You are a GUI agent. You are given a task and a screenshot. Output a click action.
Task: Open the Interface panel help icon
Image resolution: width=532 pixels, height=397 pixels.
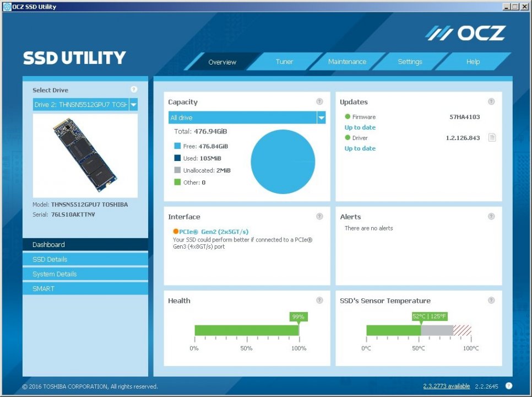click(x=319, y=216)
